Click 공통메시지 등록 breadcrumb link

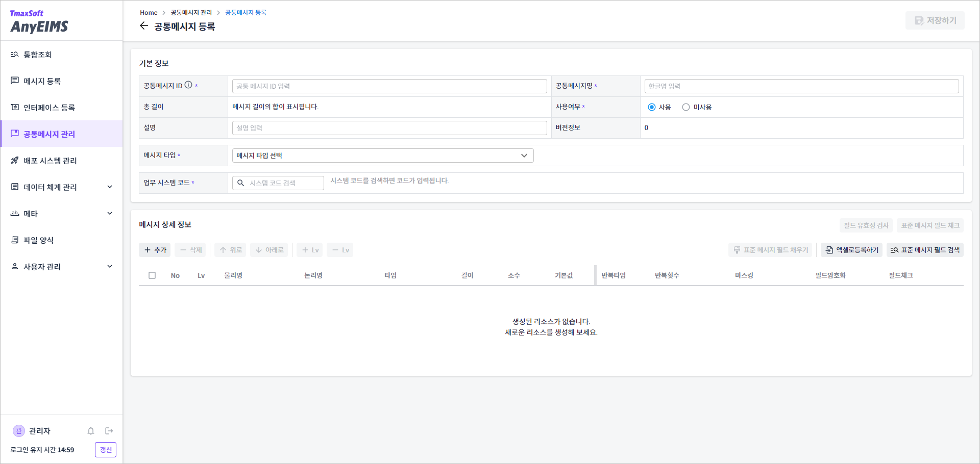click(246, 13)
